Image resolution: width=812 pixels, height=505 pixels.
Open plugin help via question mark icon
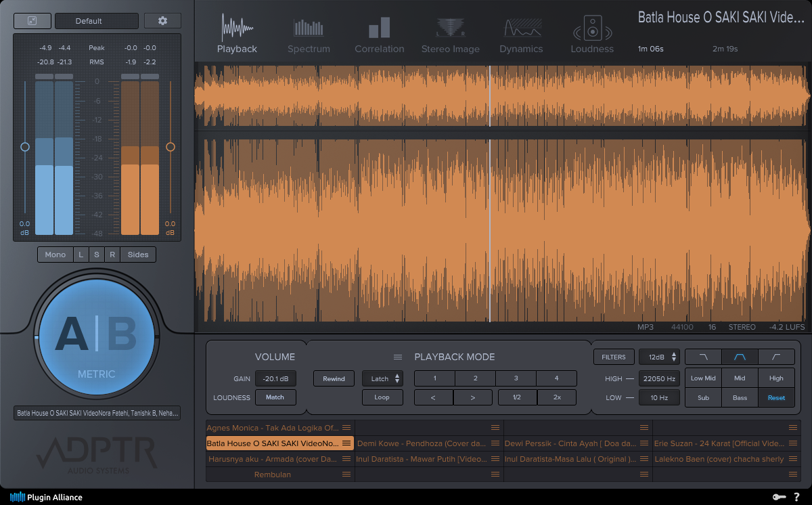[798, 497]
